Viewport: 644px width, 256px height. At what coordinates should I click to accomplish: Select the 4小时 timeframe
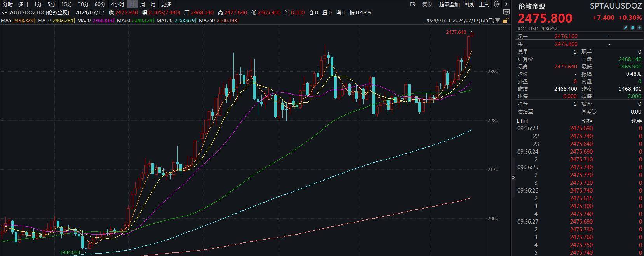pos(118,4)
